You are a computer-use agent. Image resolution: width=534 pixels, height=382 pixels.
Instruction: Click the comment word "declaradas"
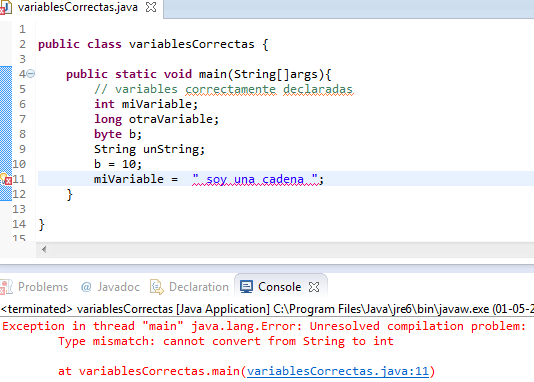(318, 89)
